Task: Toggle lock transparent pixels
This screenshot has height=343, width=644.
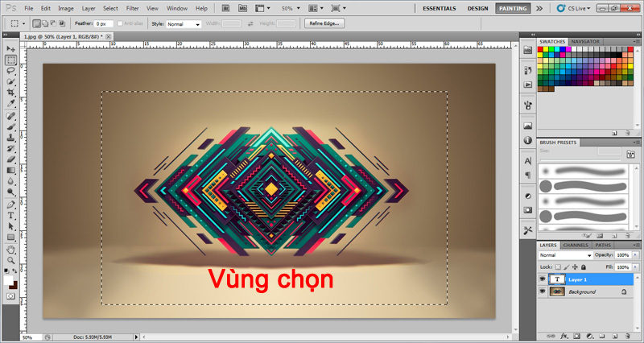Action: (557, 267)
